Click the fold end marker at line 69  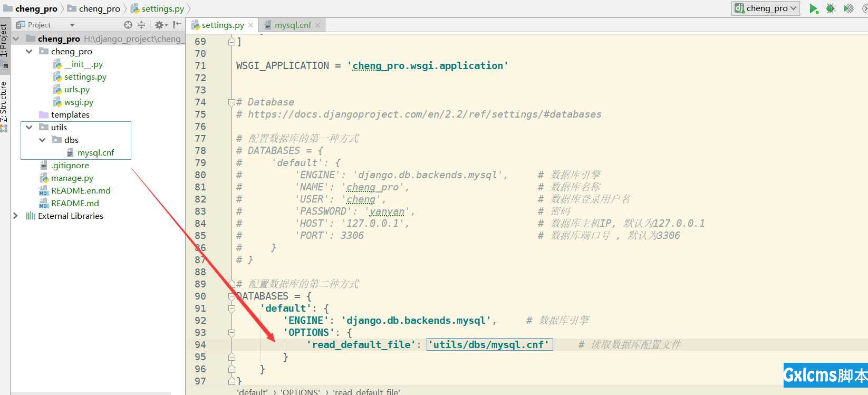(x=232, y=42)
